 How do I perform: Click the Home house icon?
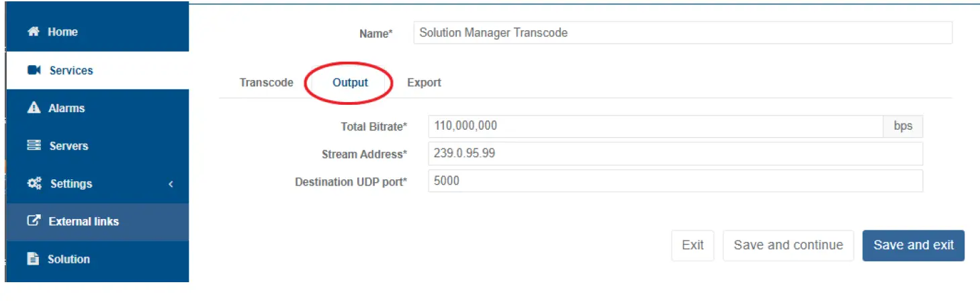33,32
